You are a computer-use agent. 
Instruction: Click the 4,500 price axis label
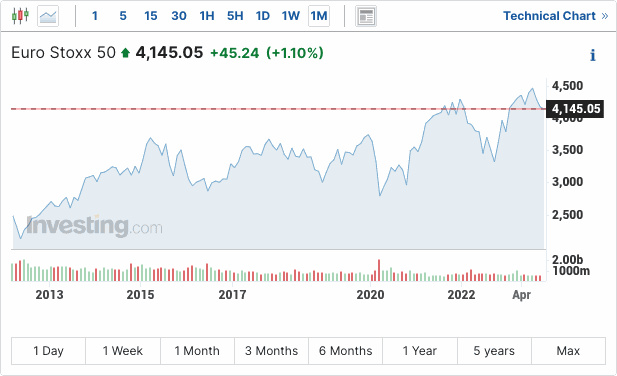[x=567, y=86]
